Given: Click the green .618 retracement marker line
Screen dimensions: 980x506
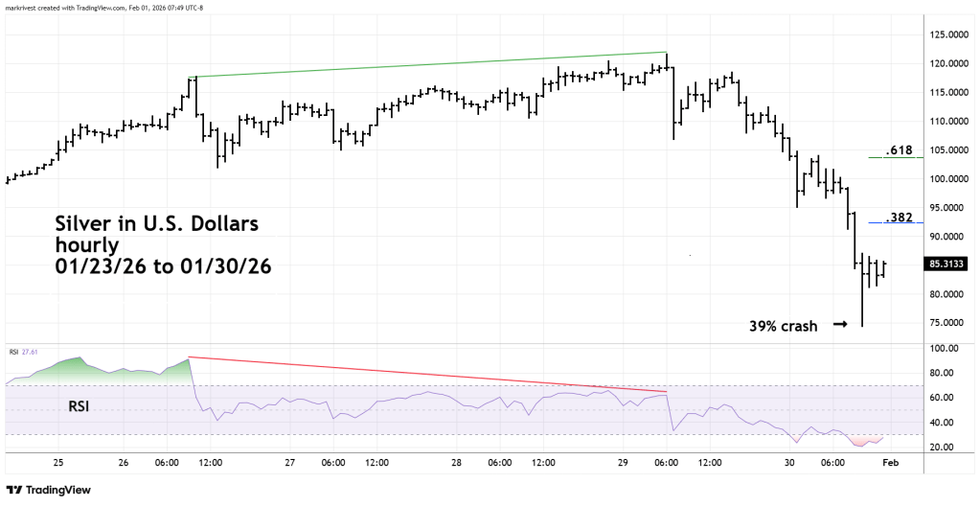Looking at the screenshot, I should click(x=897, y=156).
